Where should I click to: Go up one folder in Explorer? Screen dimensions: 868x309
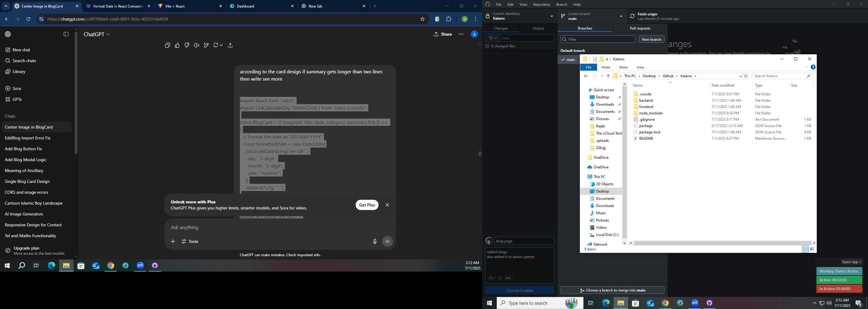click(608, 76)
